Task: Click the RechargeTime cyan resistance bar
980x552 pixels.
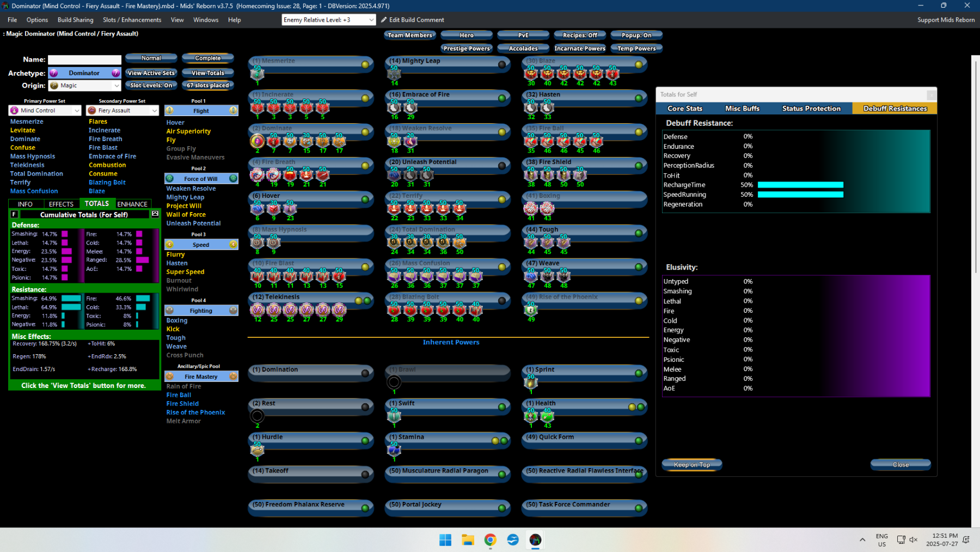Action: click(x=800, y=185)
